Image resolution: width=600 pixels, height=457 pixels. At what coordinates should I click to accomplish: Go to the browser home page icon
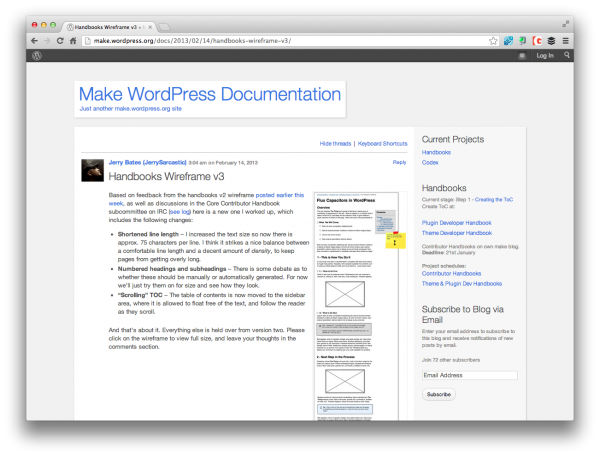tap(73, 41)
